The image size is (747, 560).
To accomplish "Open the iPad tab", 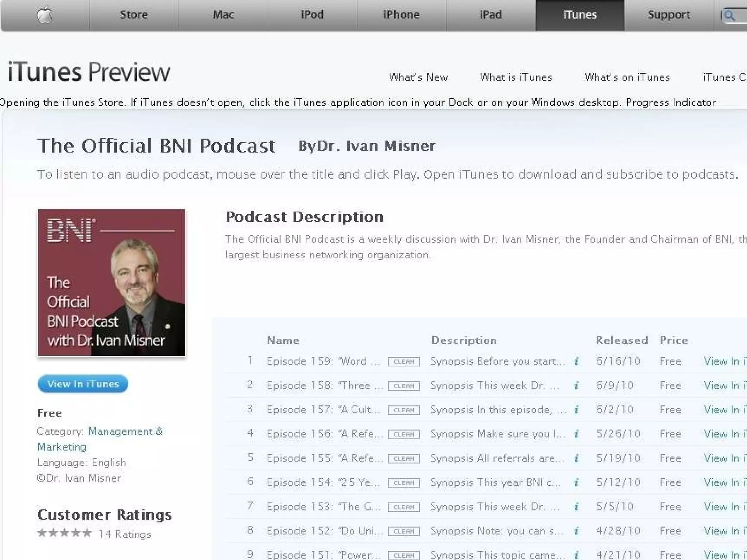I will [x=491, y=15].
